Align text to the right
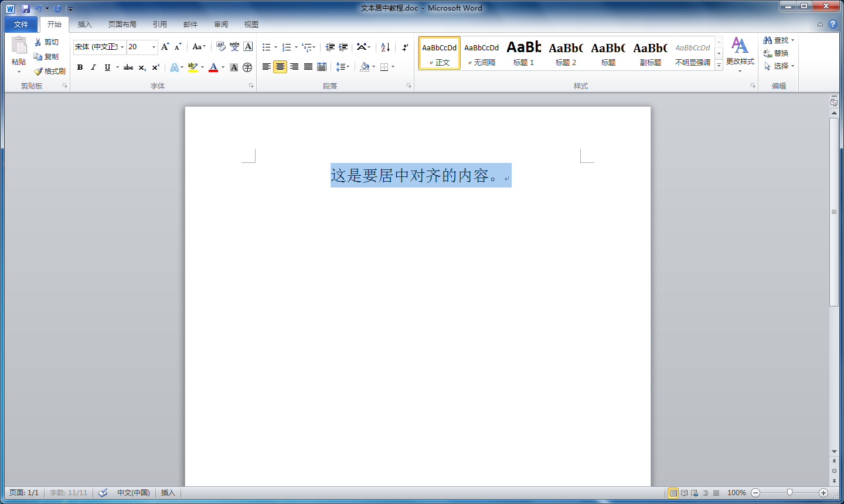 (294, 67)
